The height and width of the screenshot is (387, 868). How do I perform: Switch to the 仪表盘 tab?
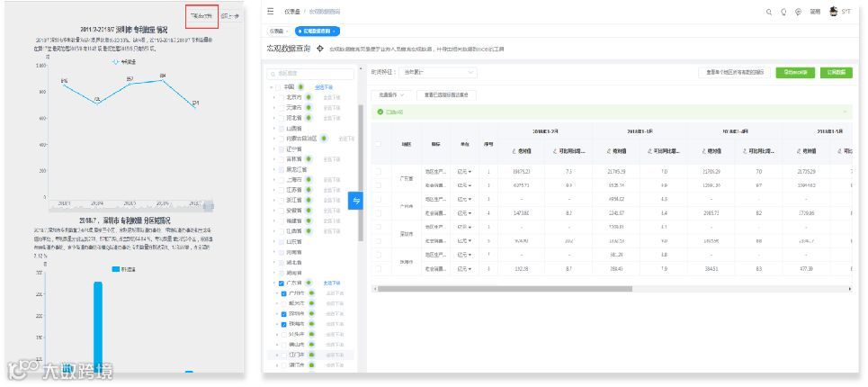(278, 31)
